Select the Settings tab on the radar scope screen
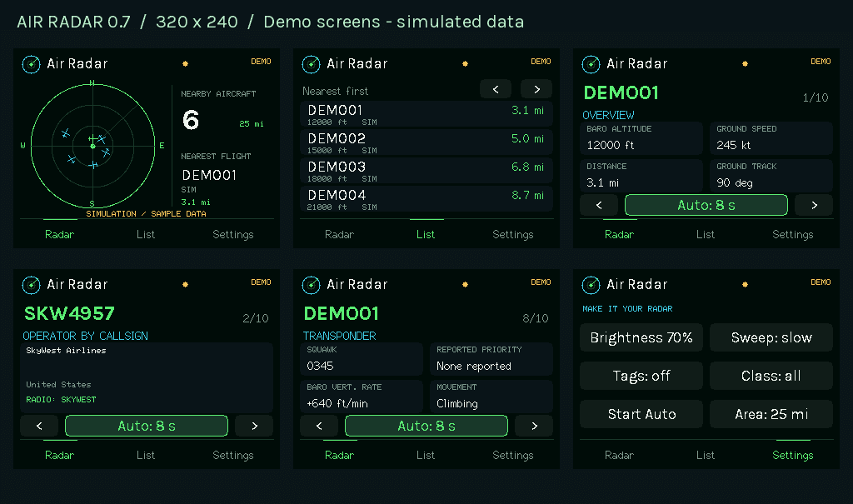This screenshot has height=504, width=853. pyautogui.click(x=233, y=235)
